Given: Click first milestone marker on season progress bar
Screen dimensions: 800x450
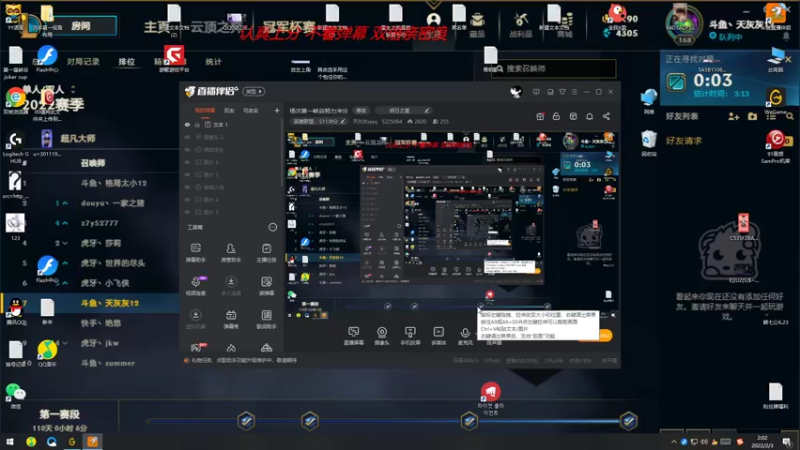Looking at the screenshot, I should [x=246, y=421].
